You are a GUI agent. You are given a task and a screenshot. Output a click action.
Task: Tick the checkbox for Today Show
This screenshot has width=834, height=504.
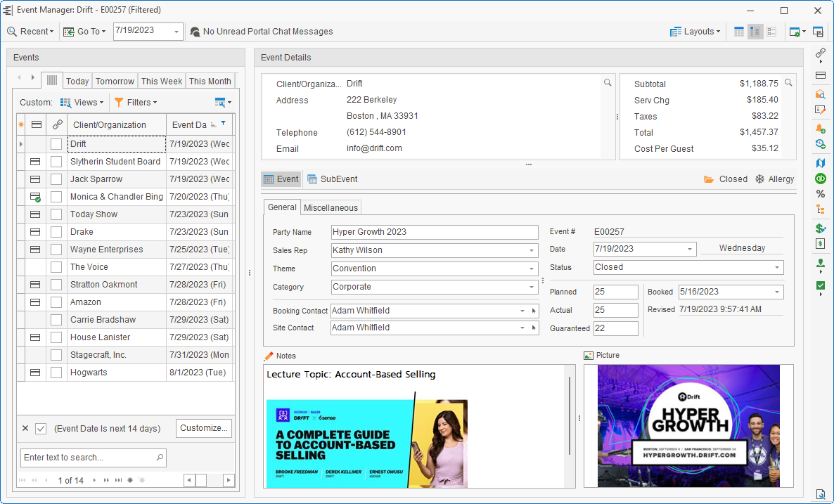(56, 214)
